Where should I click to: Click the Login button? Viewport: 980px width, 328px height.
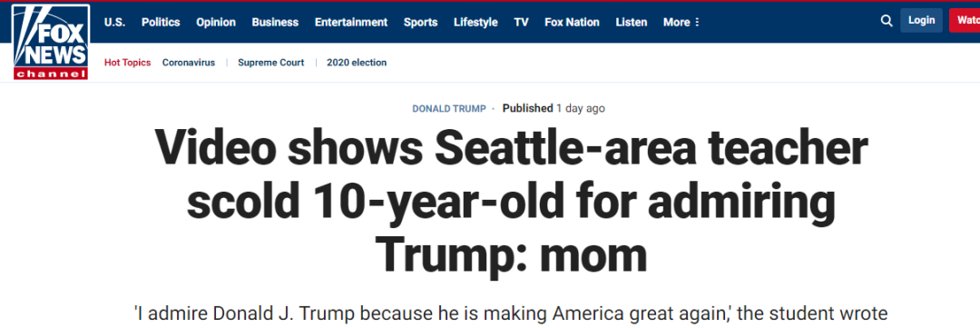click(x=921, y=21)
